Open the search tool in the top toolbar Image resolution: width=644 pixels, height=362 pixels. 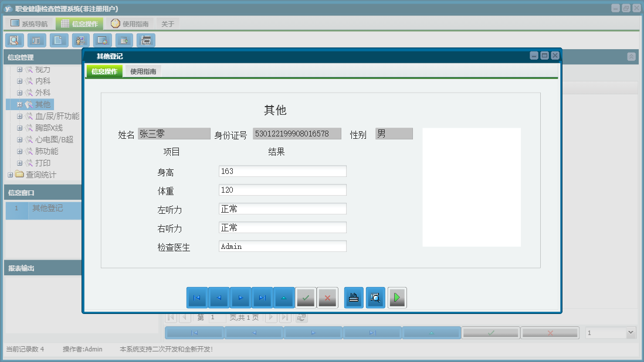click(x=15, y=40)
